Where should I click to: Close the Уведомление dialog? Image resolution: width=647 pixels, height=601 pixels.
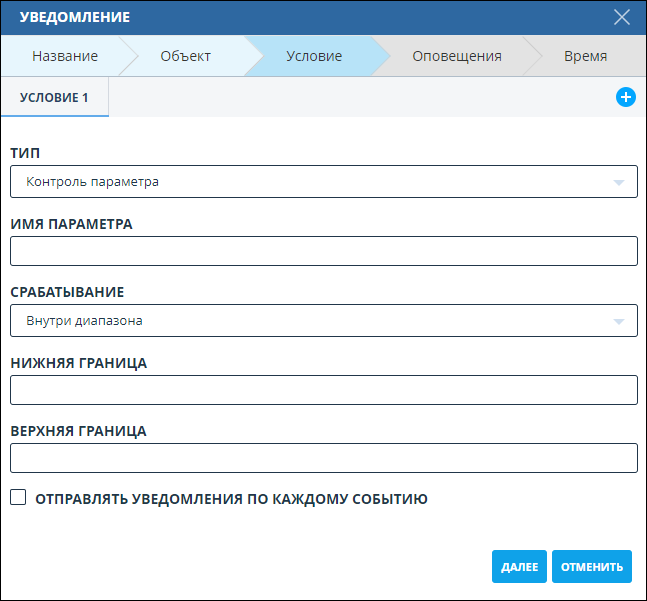point(621,17)
